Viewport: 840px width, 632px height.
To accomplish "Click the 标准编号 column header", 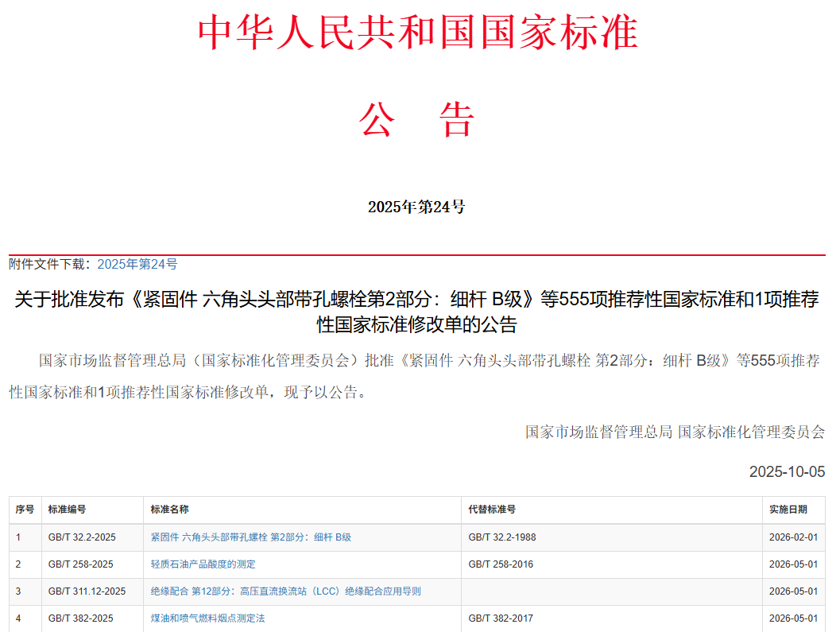I will point(67,510).
